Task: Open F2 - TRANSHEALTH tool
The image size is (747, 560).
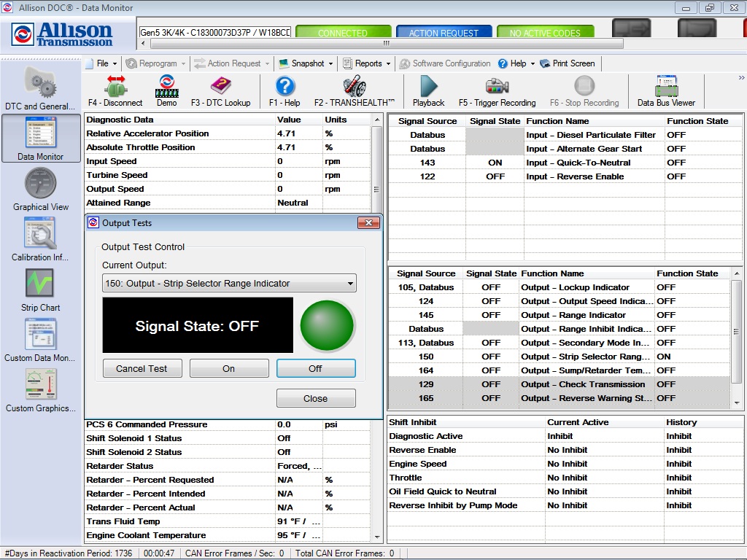Action: pos(355,91)
